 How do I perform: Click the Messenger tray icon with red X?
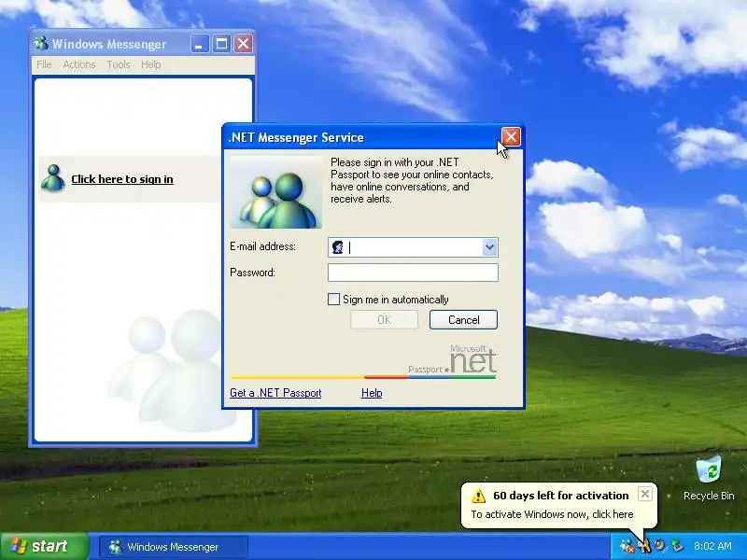[x=627, y=546]
